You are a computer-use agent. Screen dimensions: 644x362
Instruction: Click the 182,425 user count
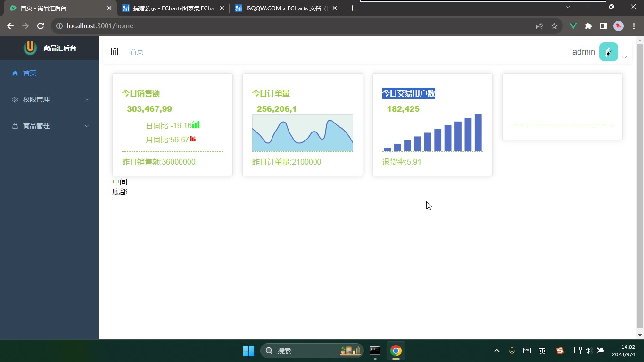click(x=403, y=109)
